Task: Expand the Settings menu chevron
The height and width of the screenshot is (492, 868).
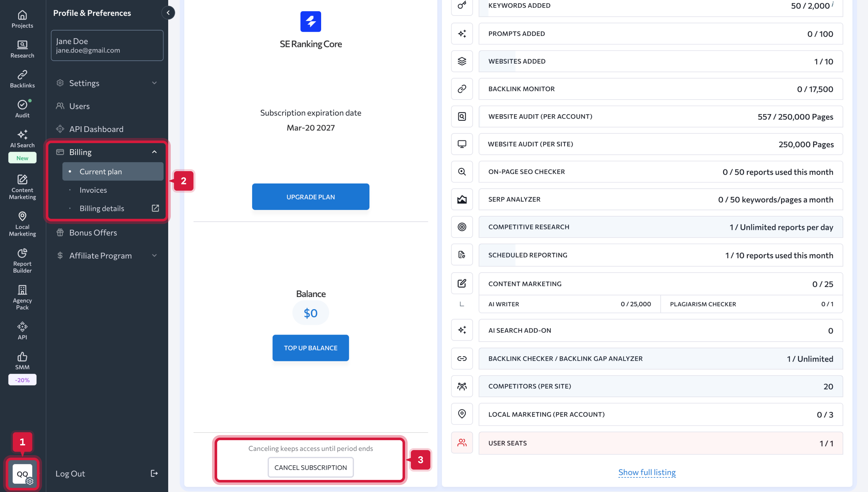Action: pyautogui.click(x=154, y=83)
